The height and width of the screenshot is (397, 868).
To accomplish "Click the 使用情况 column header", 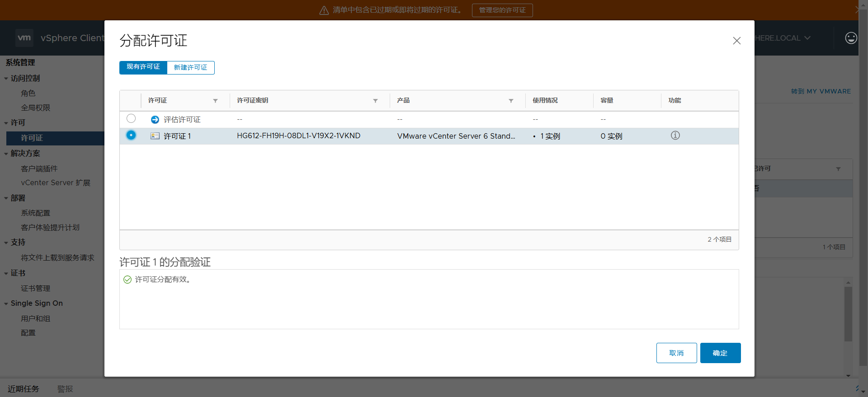I will coord(545,100).
